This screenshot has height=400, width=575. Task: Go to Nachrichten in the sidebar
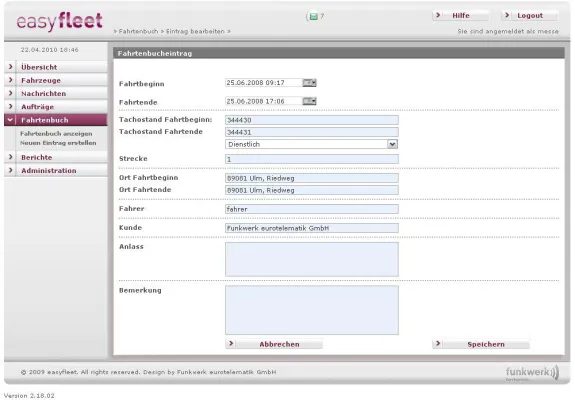point(56,93)
